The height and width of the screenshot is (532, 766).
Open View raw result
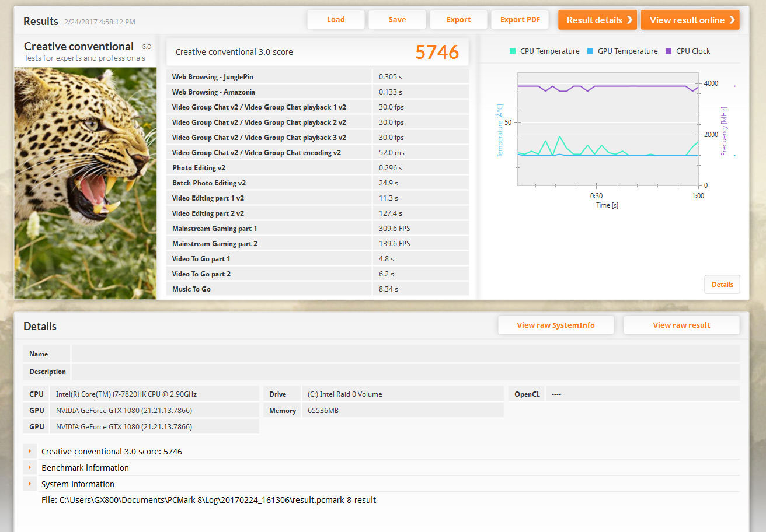point(681,325)
